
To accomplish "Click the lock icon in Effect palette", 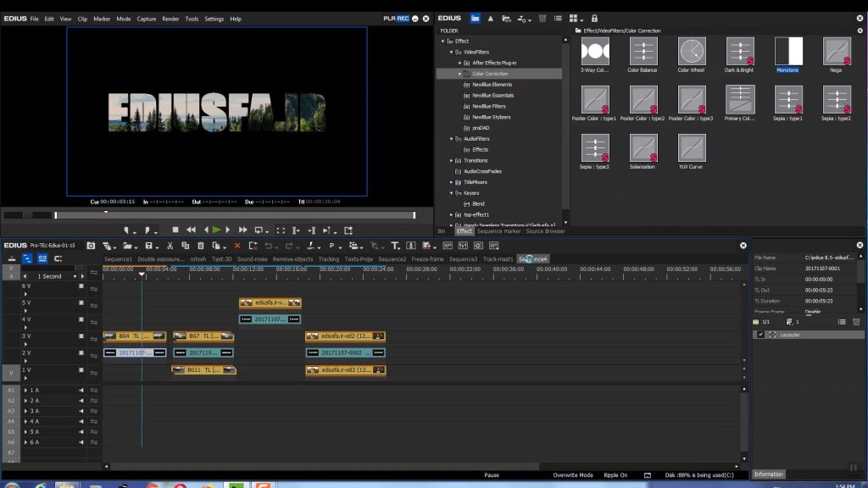I will click(594, 19).
